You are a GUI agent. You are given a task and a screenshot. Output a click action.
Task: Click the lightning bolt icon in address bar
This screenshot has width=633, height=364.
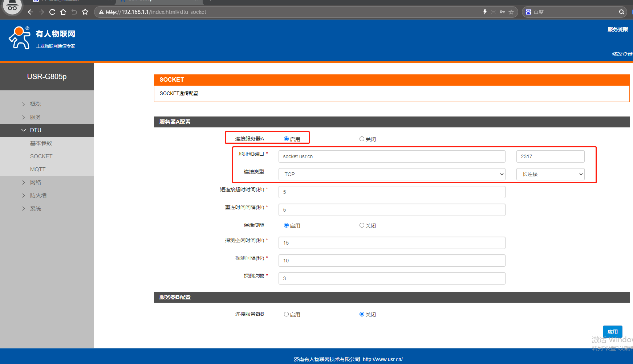(484, 12)
